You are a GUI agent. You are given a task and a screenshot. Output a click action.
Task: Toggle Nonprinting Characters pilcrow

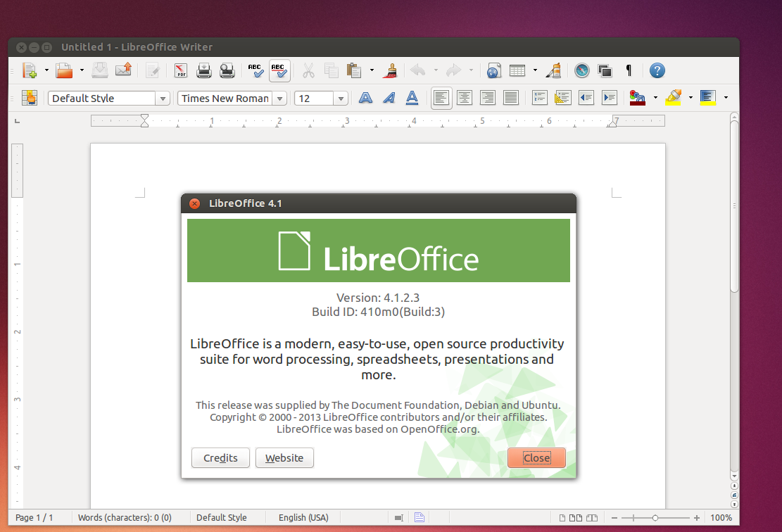coord(629,70)
